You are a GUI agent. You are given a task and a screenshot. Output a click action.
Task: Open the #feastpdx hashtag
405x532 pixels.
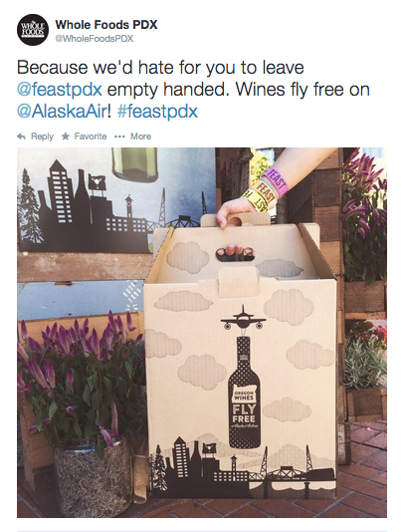[x=157, y=112]
